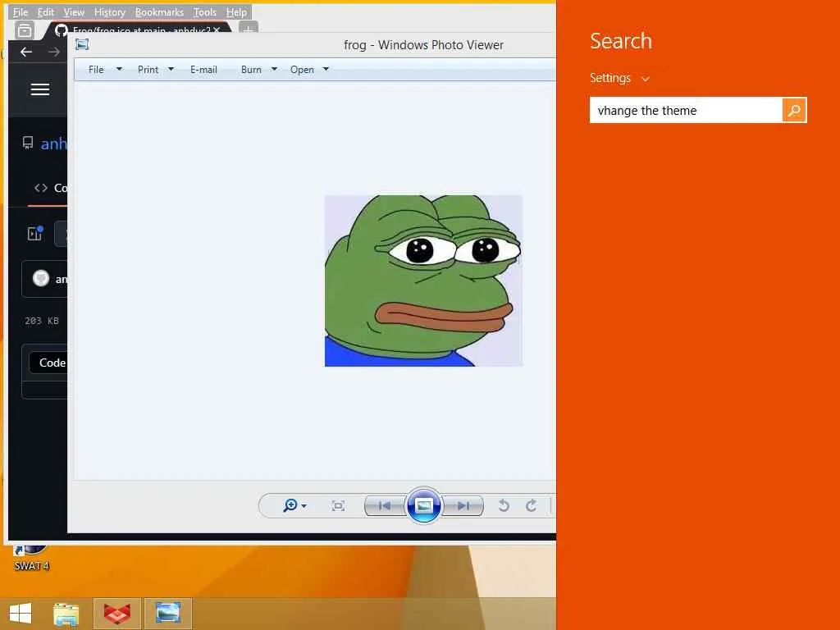Open the browser History menu

tap(109, 11)
